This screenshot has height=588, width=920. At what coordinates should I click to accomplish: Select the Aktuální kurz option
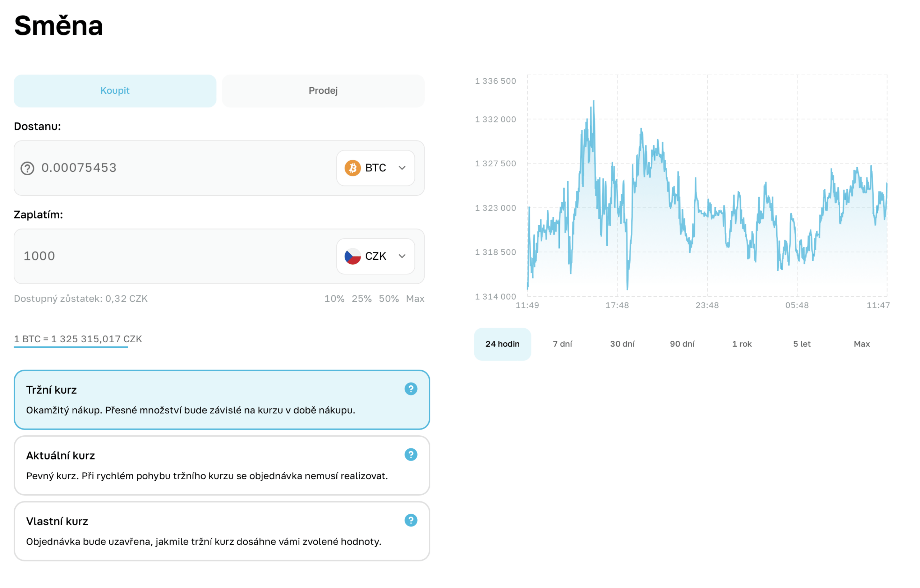tap(222, 466)
